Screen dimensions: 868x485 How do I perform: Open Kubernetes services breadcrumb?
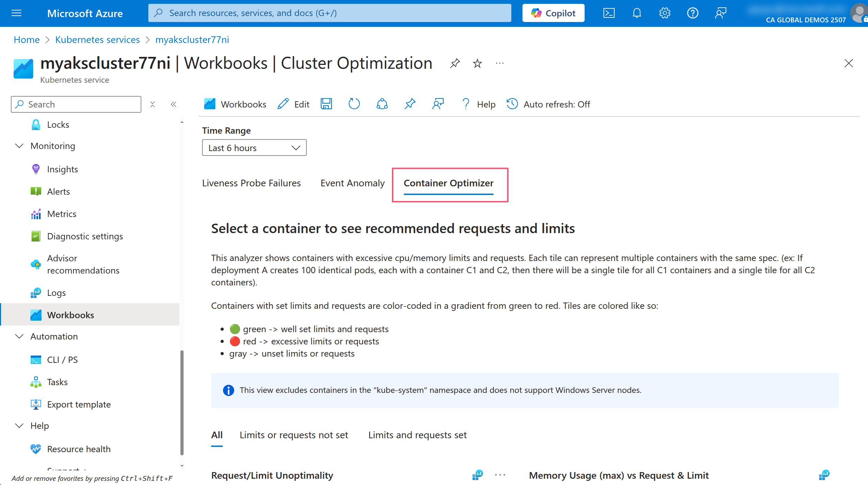point(97,40)
